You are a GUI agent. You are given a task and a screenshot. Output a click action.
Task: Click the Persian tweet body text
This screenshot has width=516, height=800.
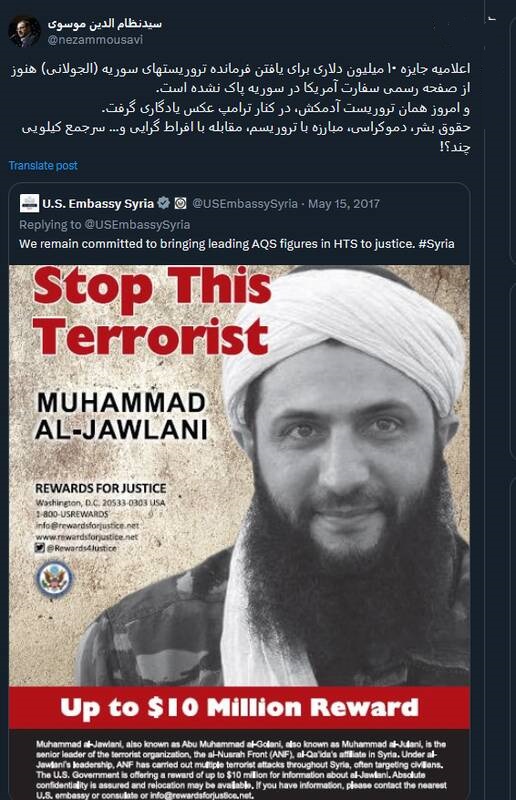pos(240,107)
